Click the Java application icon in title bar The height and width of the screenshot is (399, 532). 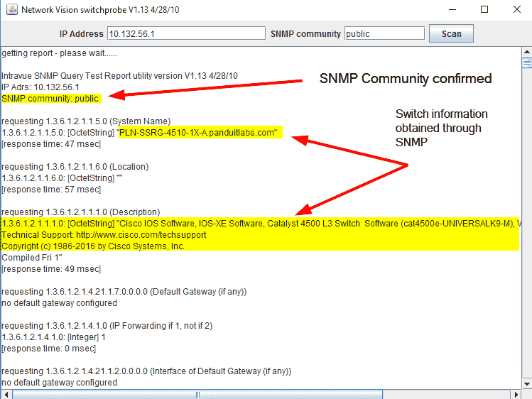pos(12,9)
